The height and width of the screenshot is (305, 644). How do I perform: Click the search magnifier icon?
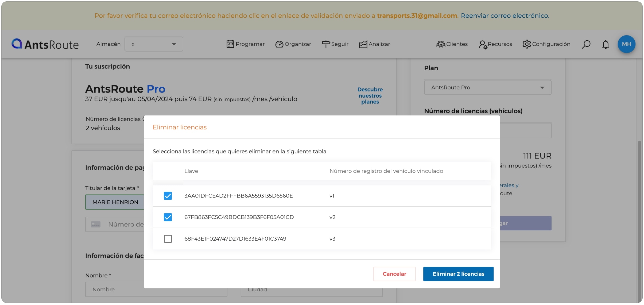coord(586,44)
